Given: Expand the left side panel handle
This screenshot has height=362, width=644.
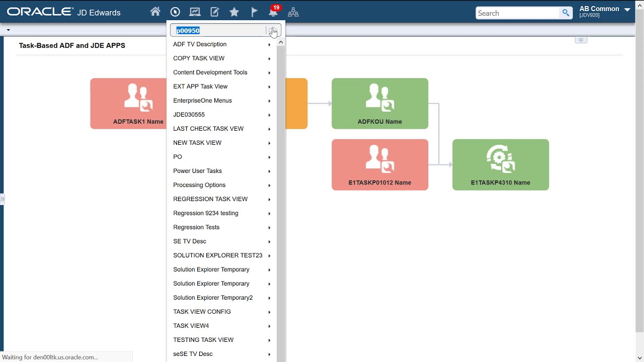Looking at the screenshot, I should point(2,200).
